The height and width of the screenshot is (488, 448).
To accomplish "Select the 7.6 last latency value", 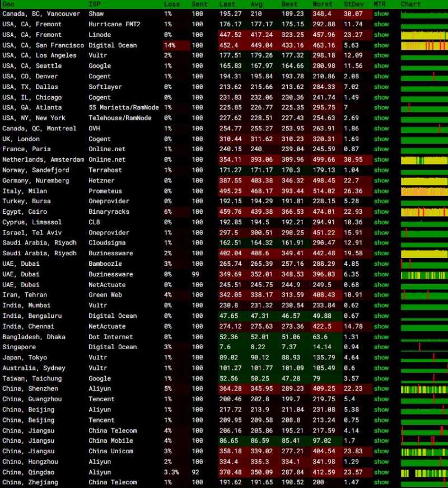I will pyautogui.click(x=225, y=347).
